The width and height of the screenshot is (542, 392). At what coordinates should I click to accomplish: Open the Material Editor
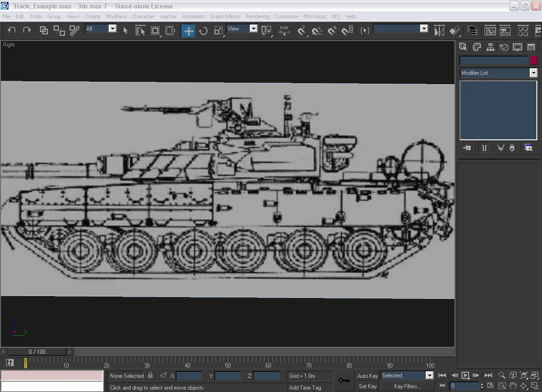click(x=523, y=30)
